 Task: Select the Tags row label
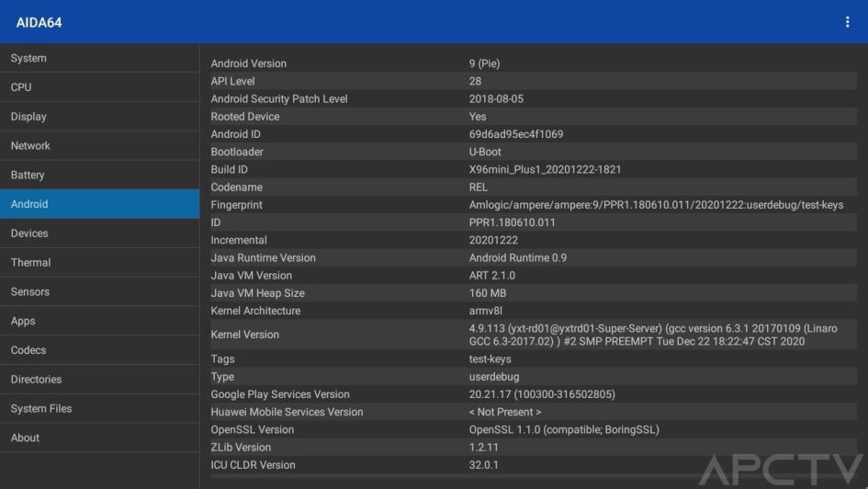point(222,359)
